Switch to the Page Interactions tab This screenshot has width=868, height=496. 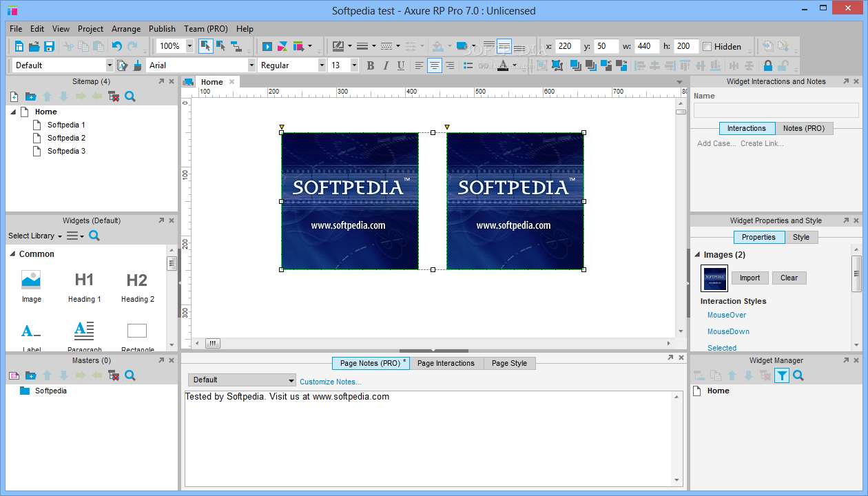(446, 363)
